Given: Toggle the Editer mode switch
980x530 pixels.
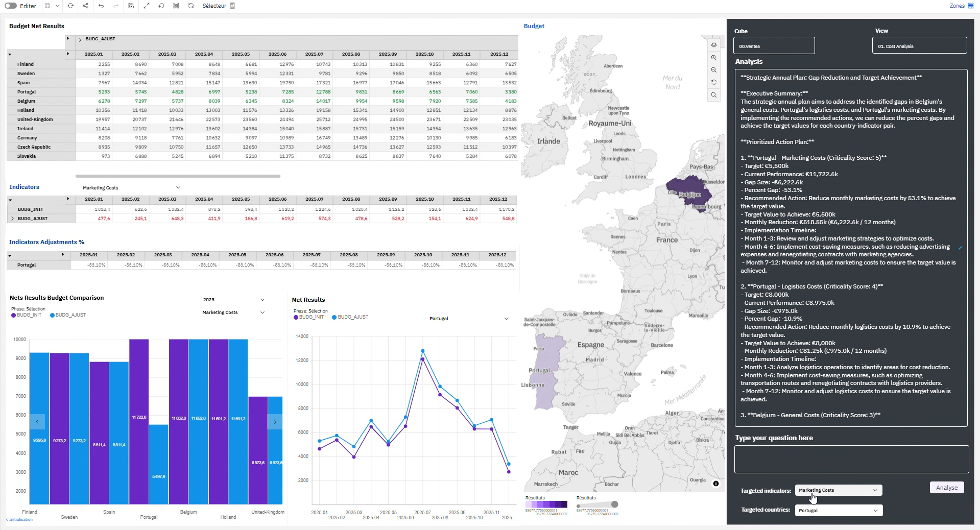Looking at the screenshot, I should [11, 6].
